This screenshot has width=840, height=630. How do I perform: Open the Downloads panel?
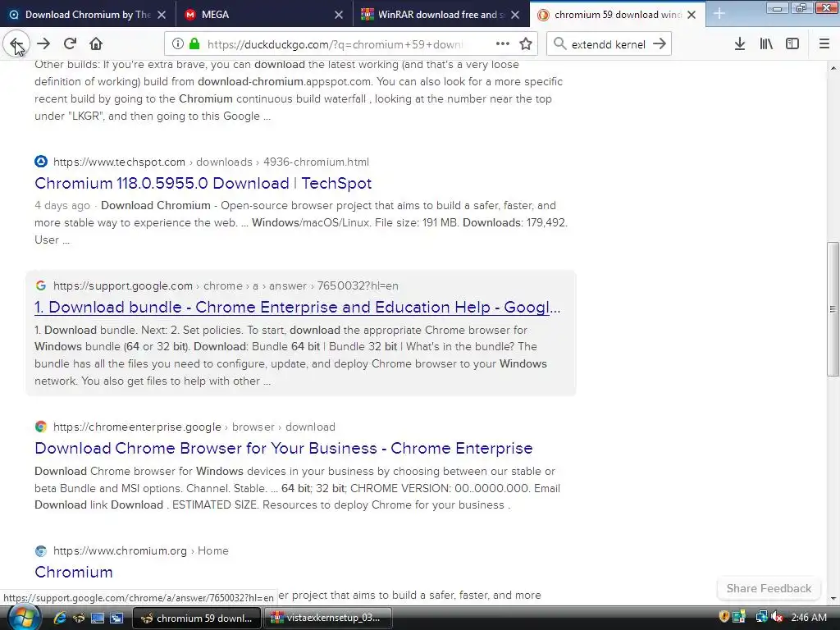click(740, 44)
